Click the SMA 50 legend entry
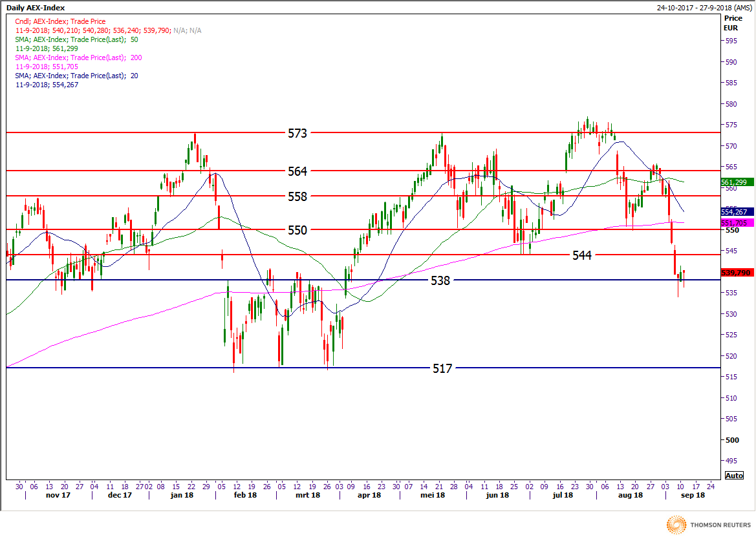The width and height of the screenshot is (756, 537). 76,39
